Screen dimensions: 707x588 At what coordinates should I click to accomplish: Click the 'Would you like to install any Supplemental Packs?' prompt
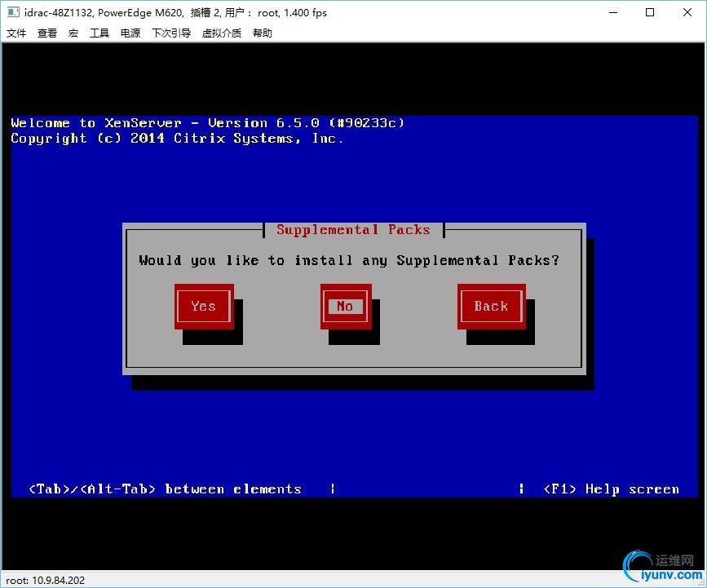pyautogui.click(x=349, y=260)
